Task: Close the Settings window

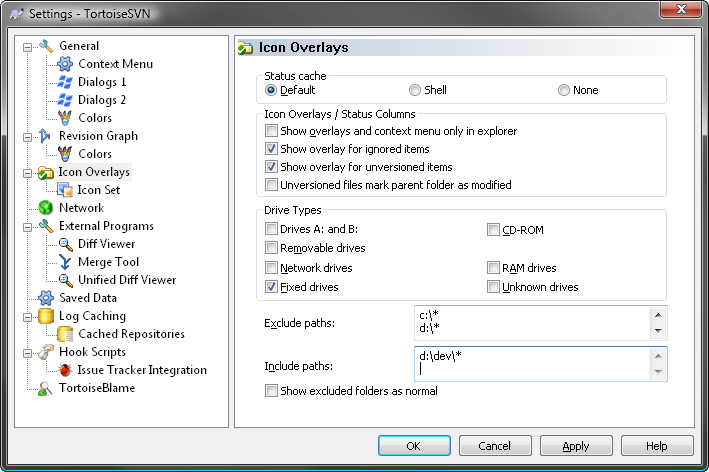Action: point(681,9)
